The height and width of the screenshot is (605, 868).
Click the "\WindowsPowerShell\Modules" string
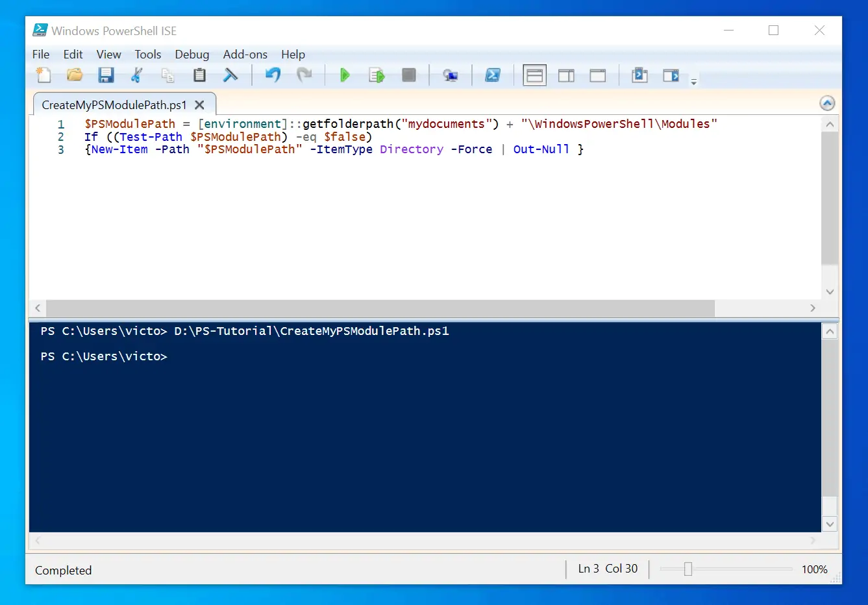click(619, 124)
